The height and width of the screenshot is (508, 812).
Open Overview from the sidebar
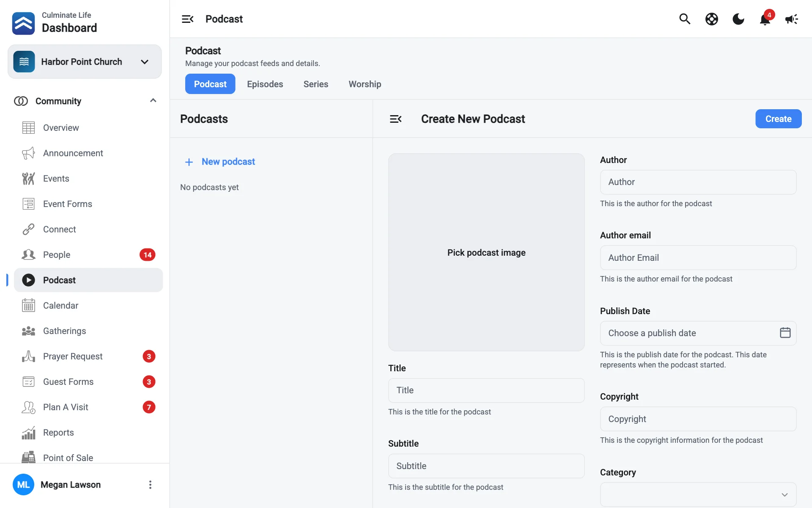pyautogui.click(x=88, y=128)
